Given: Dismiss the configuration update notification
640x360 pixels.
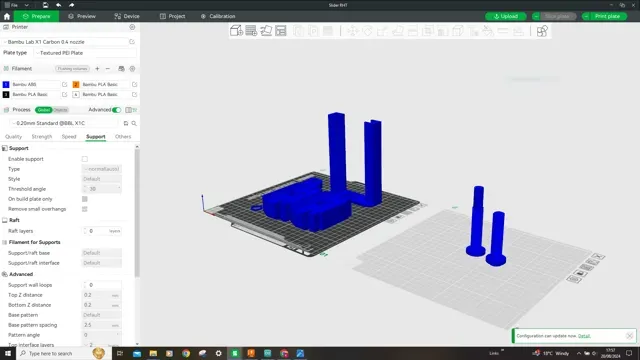Looking at the screenshot, I should coord(629,336).
